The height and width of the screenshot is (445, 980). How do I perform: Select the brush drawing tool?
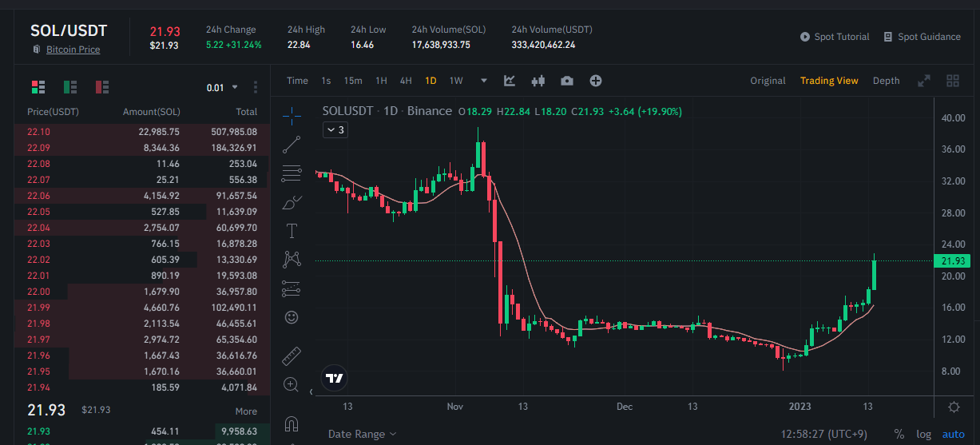click(292, 202)
